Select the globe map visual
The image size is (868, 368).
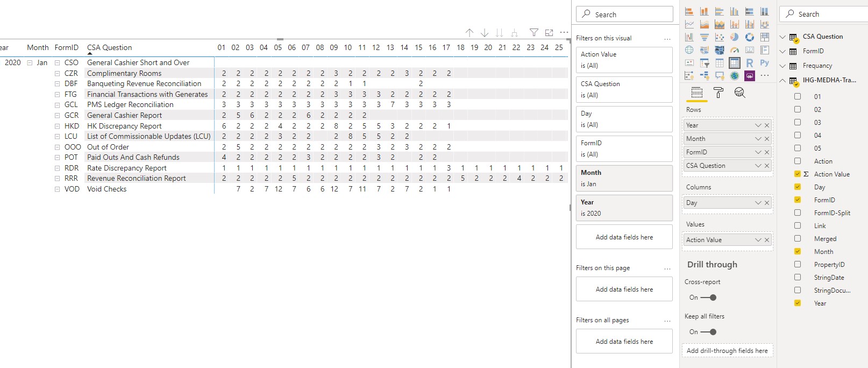coord(689,50)
